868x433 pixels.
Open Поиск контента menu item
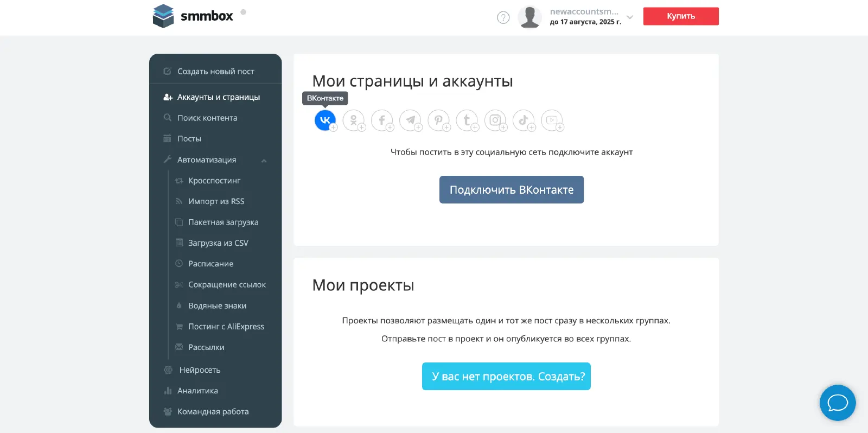click(215, 118)
